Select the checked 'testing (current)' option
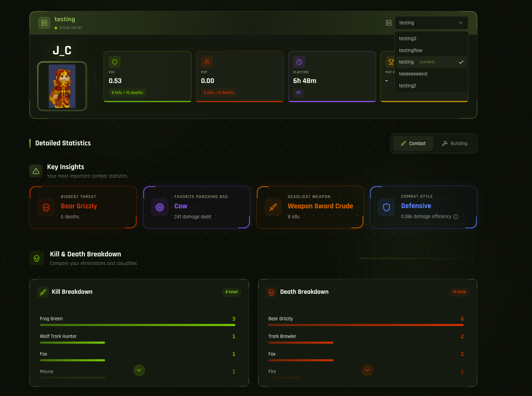 click(431, 62)
